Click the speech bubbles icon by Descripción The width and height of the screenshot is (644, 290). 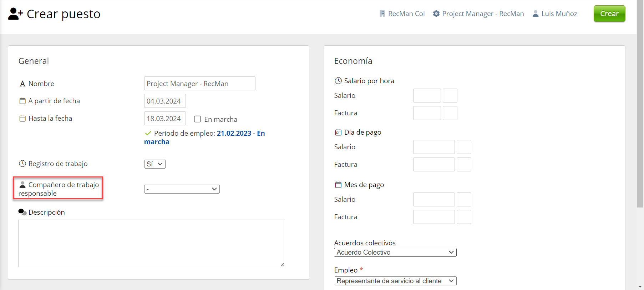click(22, 212)
